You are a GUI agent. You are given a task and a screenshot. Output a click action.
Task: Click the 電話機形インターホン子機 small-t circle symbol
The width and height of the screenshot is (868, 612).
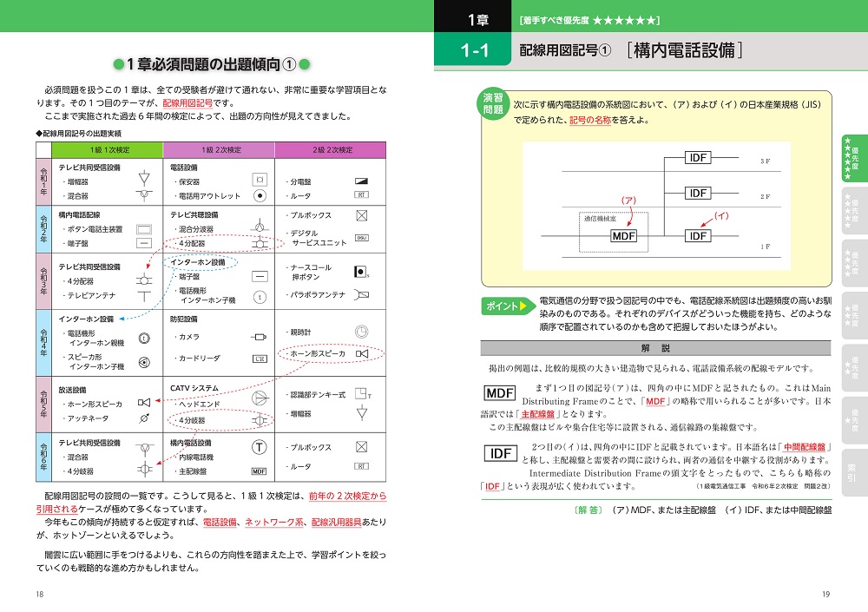(x=260, y=298)
